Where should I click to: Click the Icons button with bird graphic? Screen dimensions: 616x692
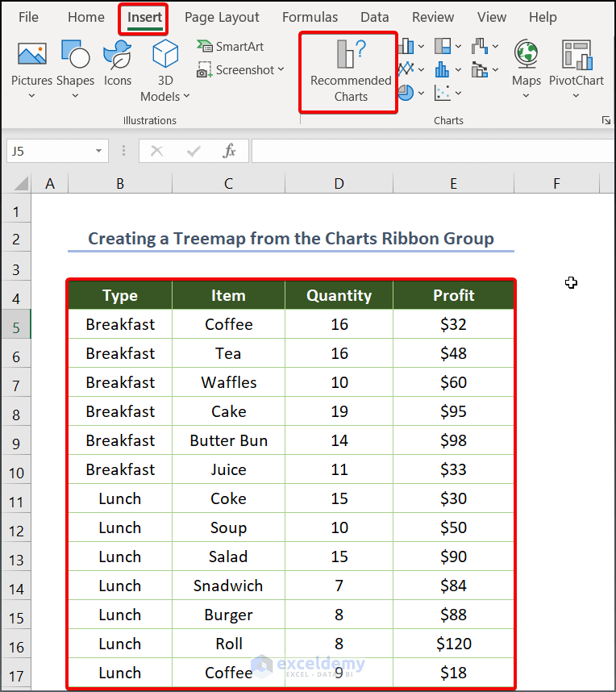tap(118, 63)
